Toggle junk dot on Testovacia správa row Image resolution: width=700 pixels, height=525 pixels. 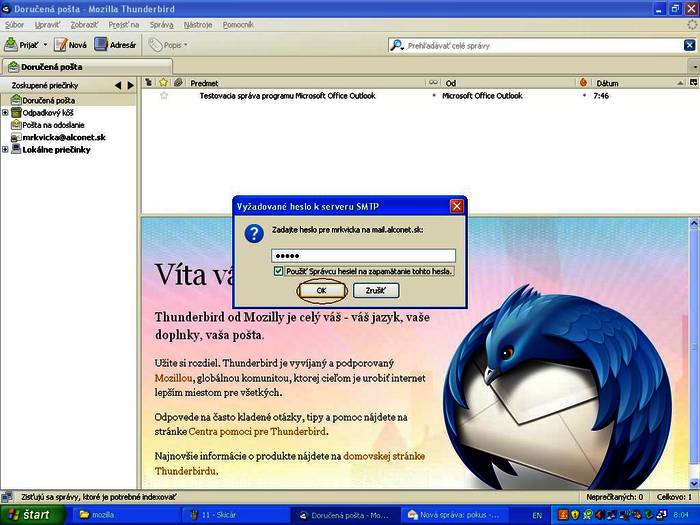click(584, 96)
